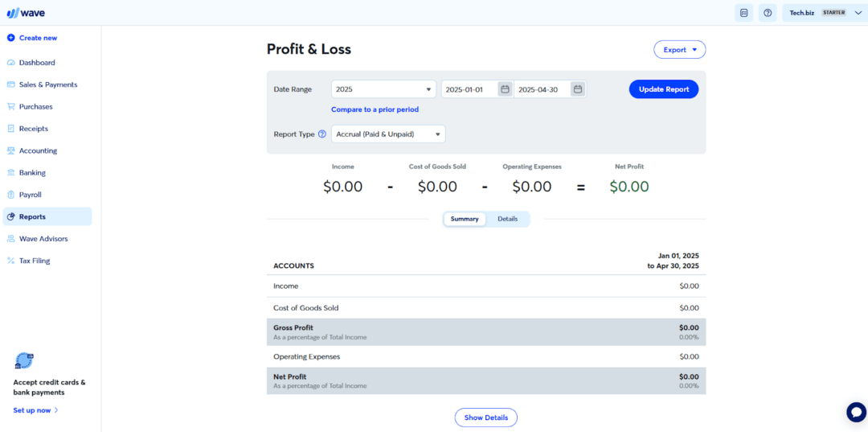This screenshot has width=868, height=432.
Task: Open the Accrual report type dropdown
Action: coord(388,134)
